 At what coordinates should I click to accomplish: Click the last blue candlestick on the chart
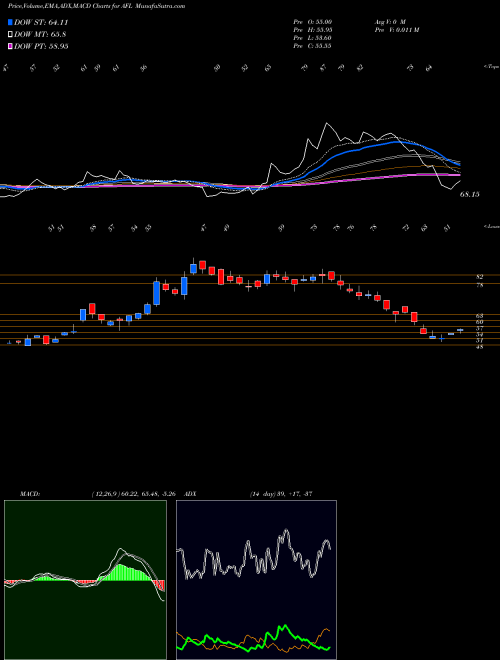pyautogui.click(x=460, y=330)
